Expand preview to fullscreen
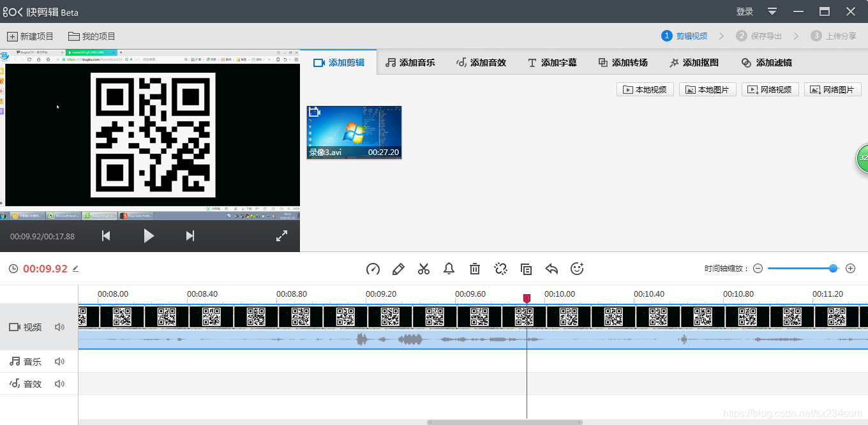 pos(281,235)
